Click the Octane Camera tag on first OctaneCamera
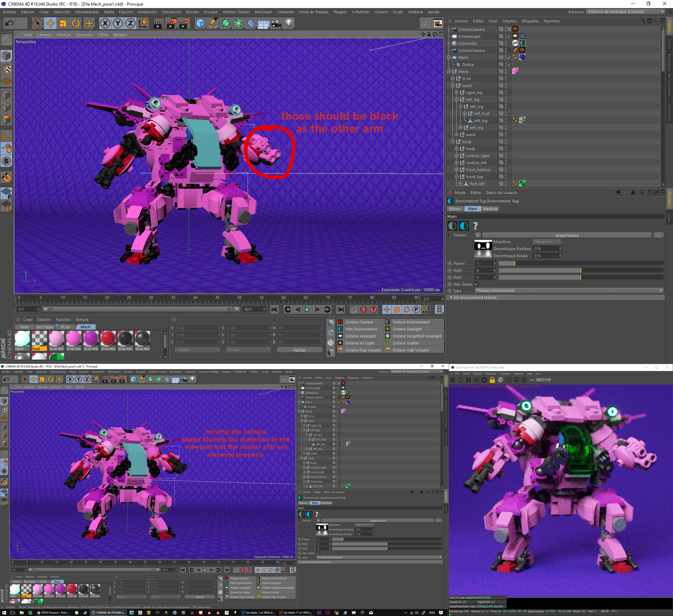This screenshot has height=616, width=673. [515, 29]
